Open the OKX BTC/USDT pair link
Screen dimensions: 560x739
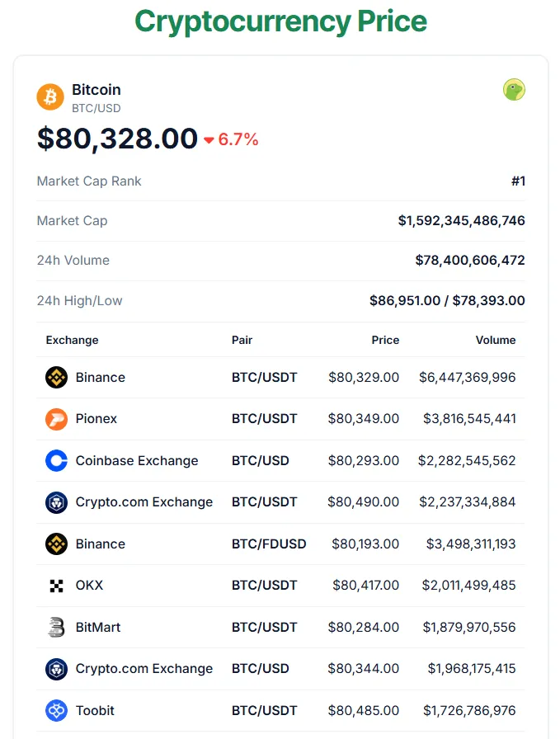(x=264, y=586)
